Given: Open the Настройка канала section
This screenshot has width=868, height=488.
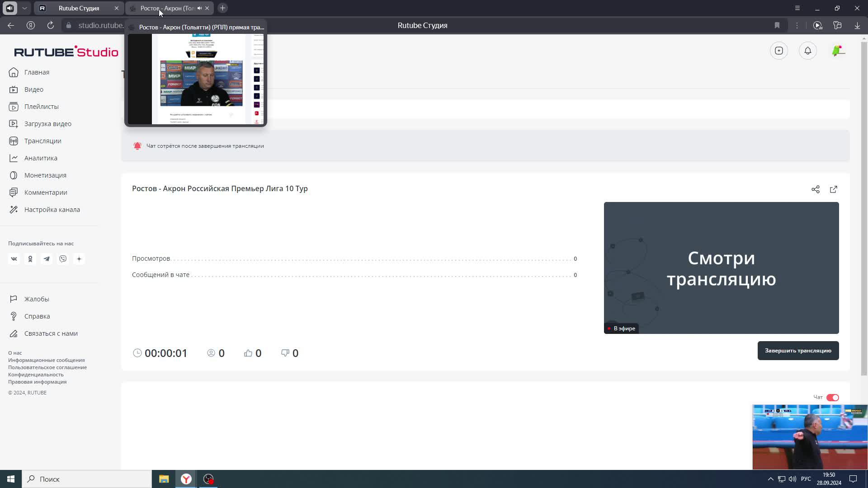Looking at the screenshot, I should pyautogui.click(x=52, y=210).
